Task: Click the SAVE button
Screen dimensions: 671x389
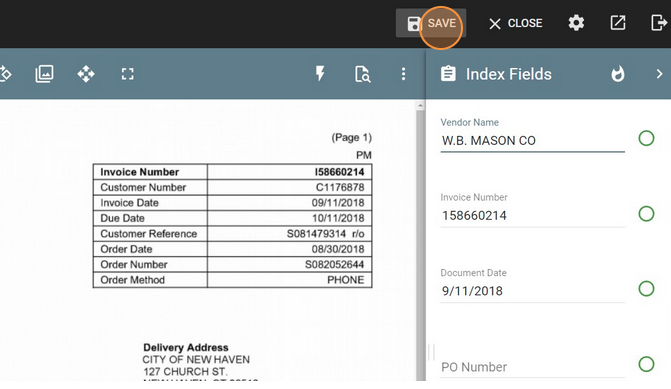Action: (x=431, y=23)
